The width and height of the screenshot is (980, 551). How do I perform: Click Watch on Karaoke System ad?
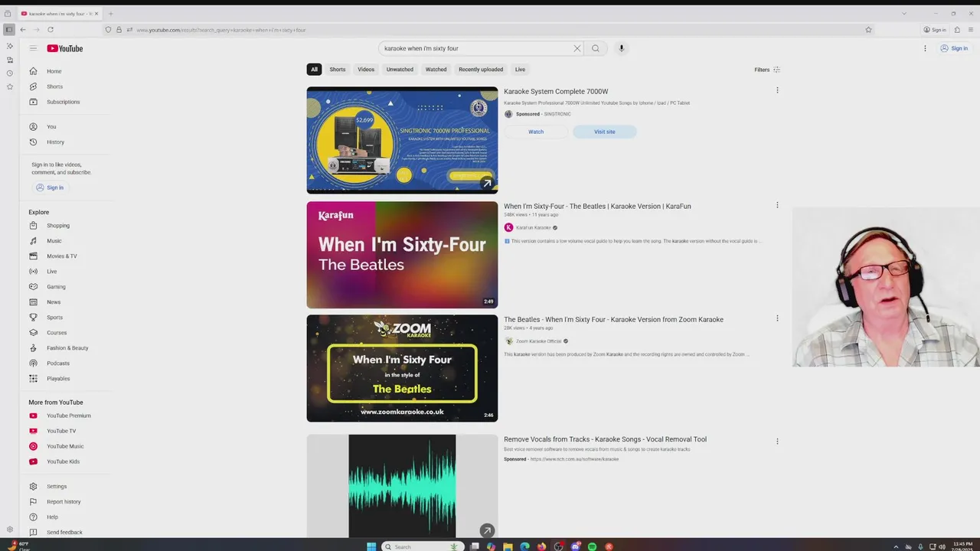tap(536, 132)
